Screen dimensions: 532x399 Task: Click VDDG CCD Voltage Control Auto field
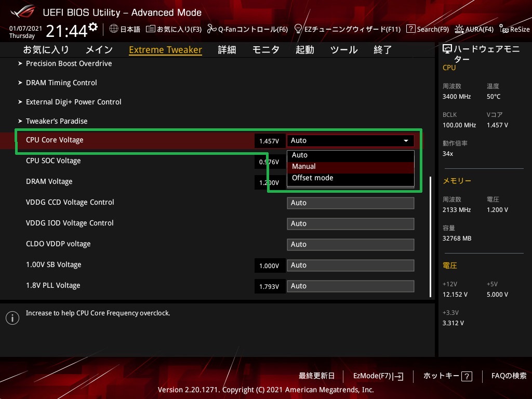pyautogui.click(x=351, y=203)
